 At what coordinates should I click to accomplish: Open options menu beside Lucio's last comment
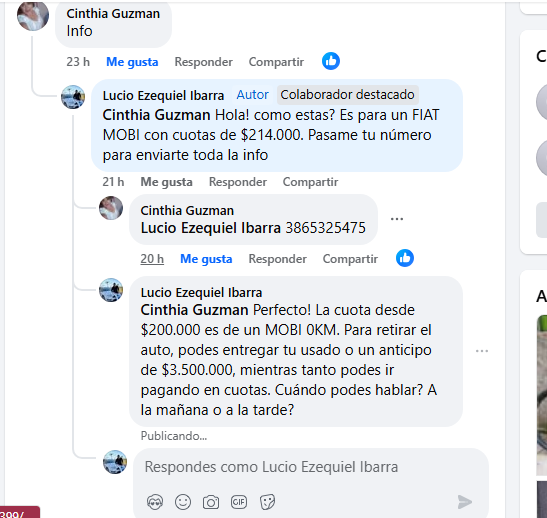(482, 351)
